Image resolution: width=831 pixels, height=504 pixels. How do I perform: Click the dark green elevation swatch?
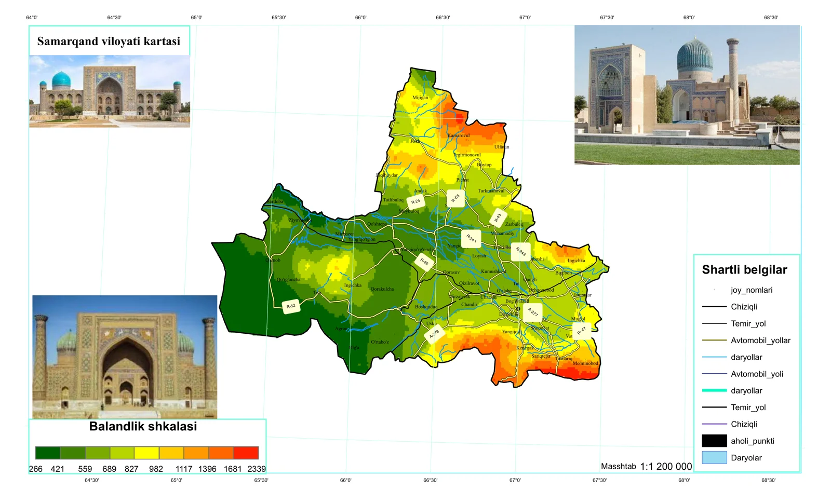tap(48, 453)
